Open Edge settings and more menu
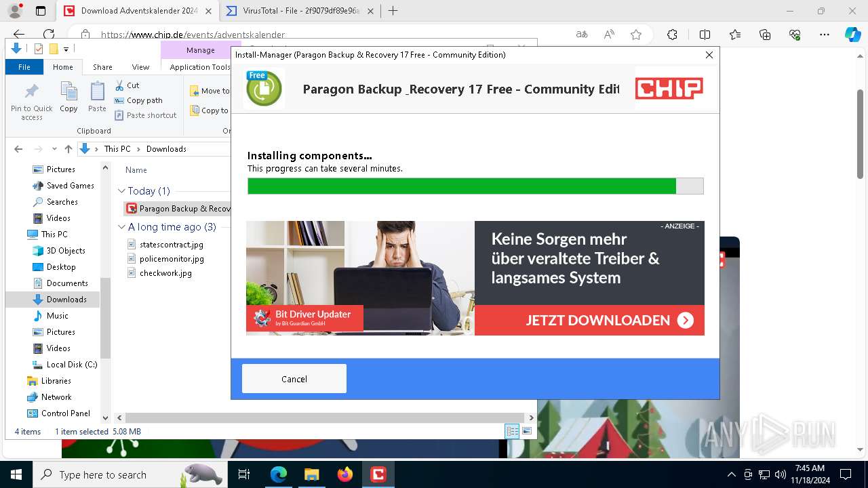 (825, 35)
